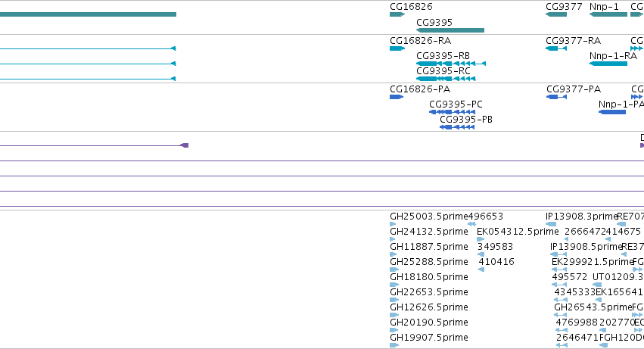Viewport: 644px width, 349px height.
Task: Select EST 202770 label
Action: [x=617, y=323]
